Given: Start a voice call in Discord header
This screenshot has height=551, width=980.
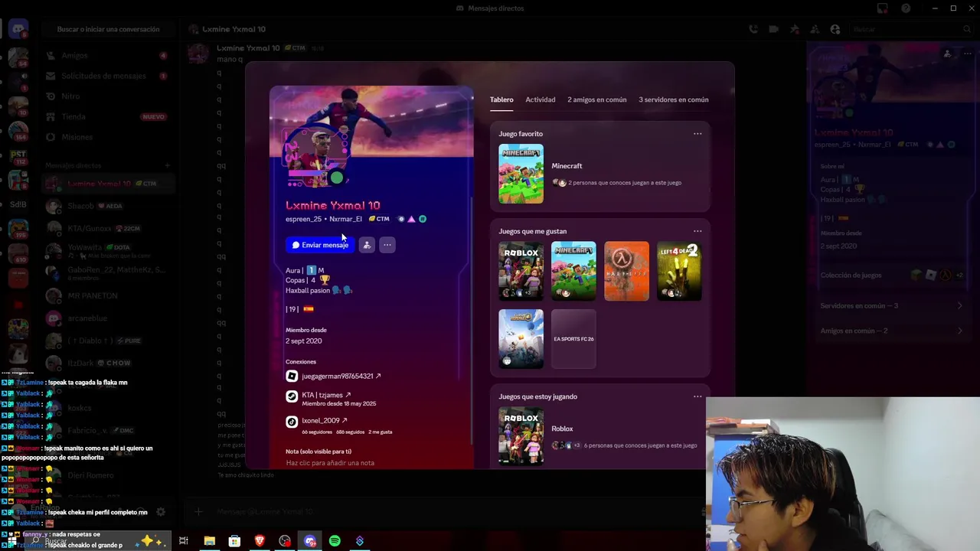Looking at the screenshot, I should point(753,29).
